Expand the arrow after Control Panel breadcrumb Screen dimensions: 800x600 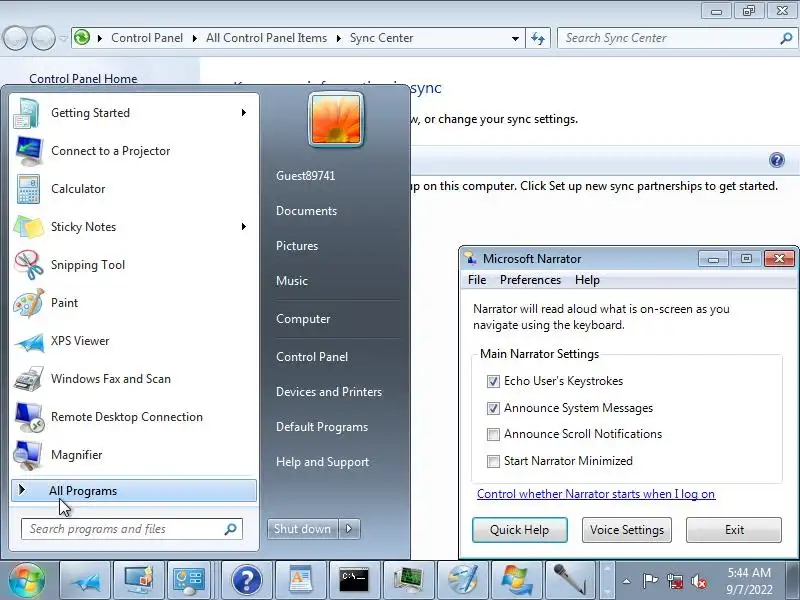coord(194,38)
